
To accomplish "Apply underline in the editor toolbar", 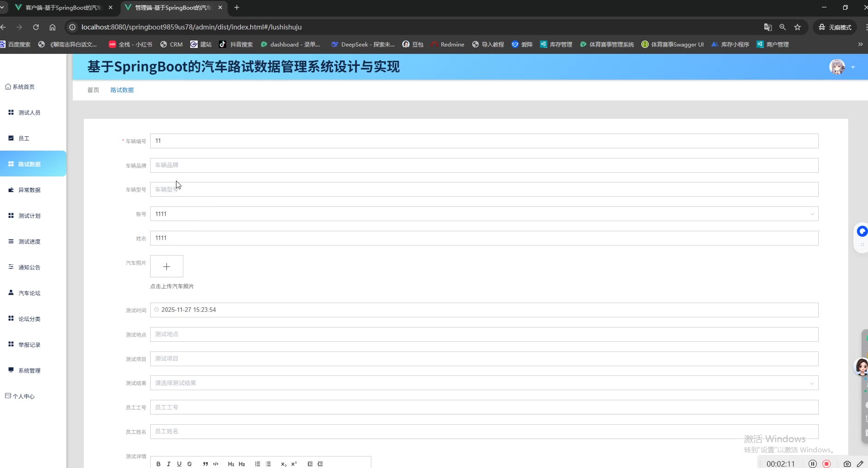I will pyautogui.click(x=179, y=464).
